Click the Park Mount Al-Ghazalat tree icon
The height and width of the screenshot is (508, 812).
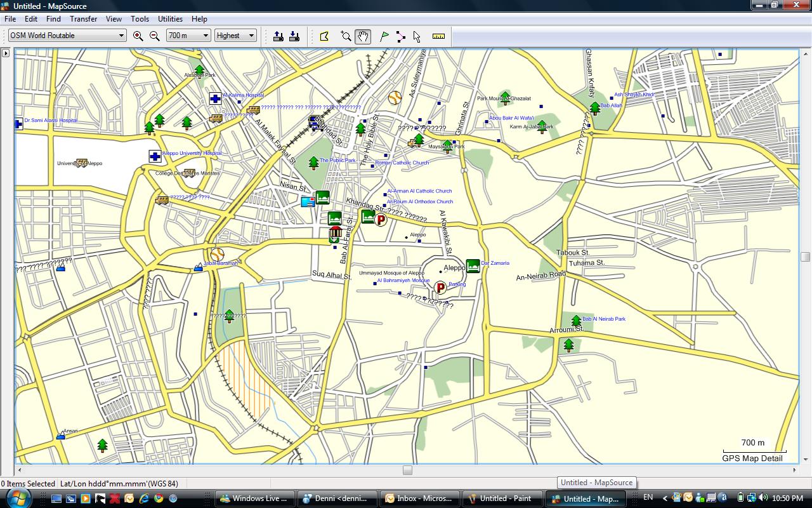point(505,97)
